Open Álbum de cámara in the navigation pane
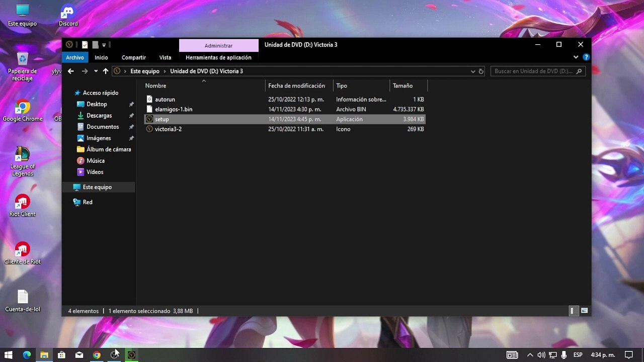The width and height of the screenshot is (644, 362). (x=108, y=149)
